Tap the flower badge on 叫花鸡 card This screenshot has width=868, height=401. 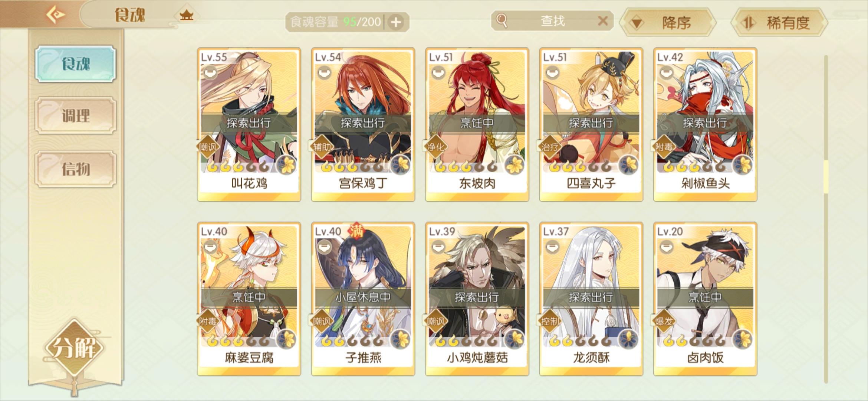[287, 165]
